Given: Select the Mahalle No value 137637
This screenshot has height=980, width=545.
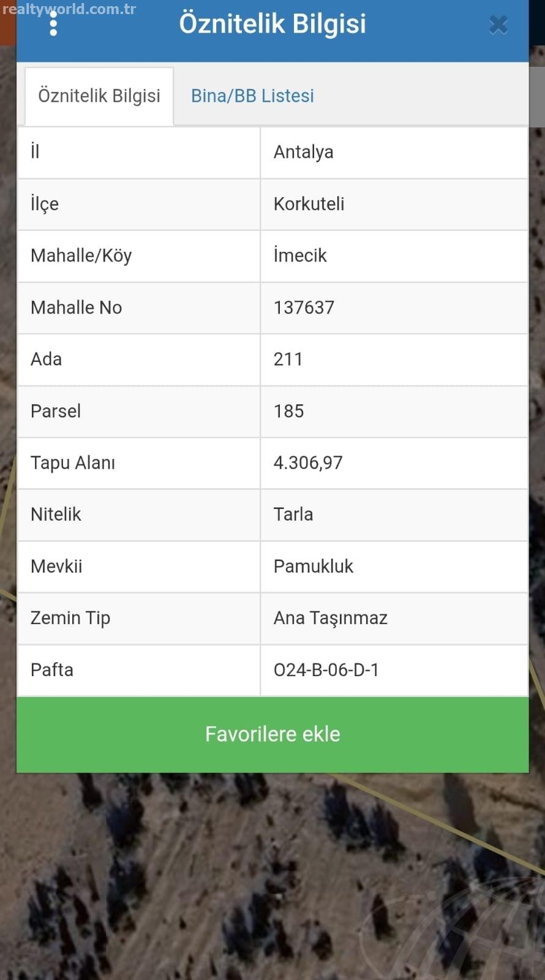Looking at the screenshot, I should (304, 307).
